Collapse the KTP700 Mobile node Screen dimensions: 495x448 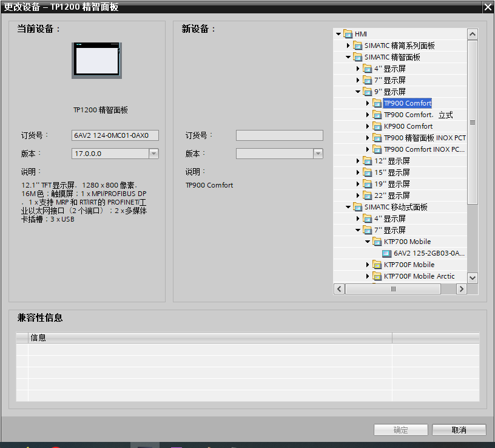click(x=368, y=242)
